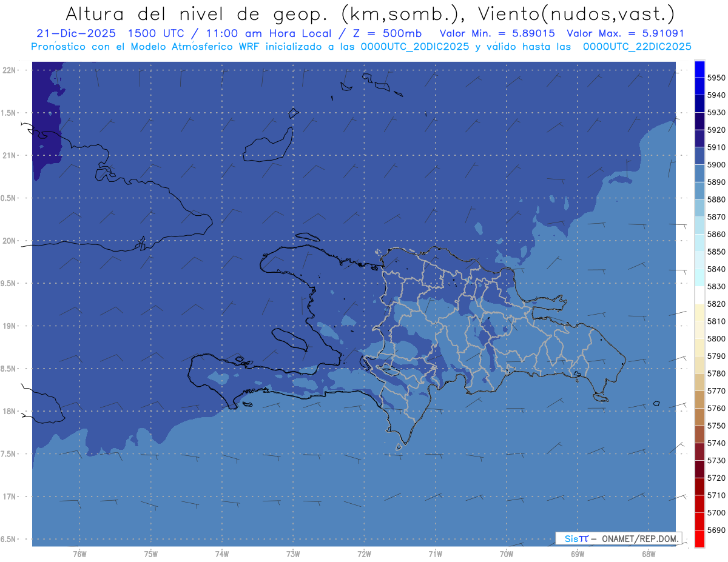
Task: Click the 5780 color bar value
Action: tap(716, 373)
